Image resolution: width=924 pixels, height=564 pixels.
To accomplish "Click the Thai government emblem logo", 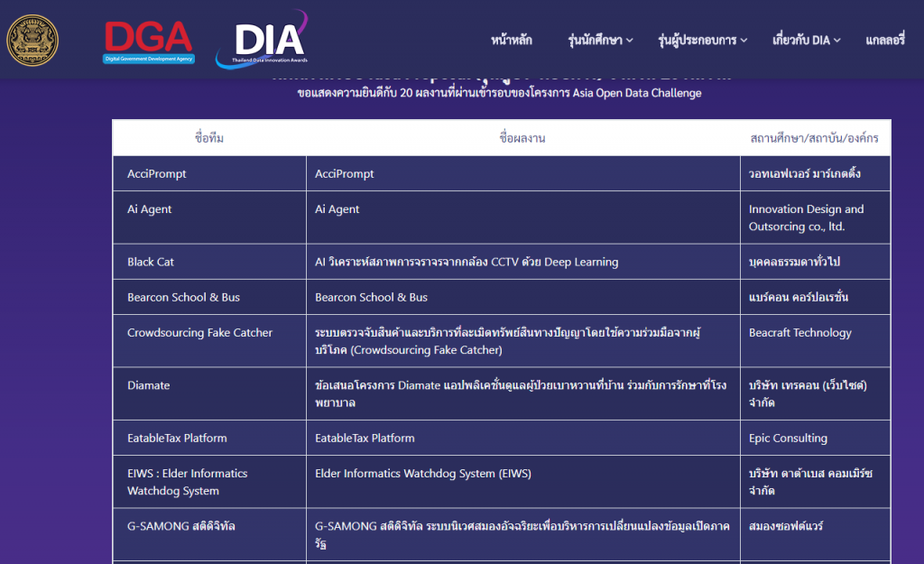I will 32,40.
